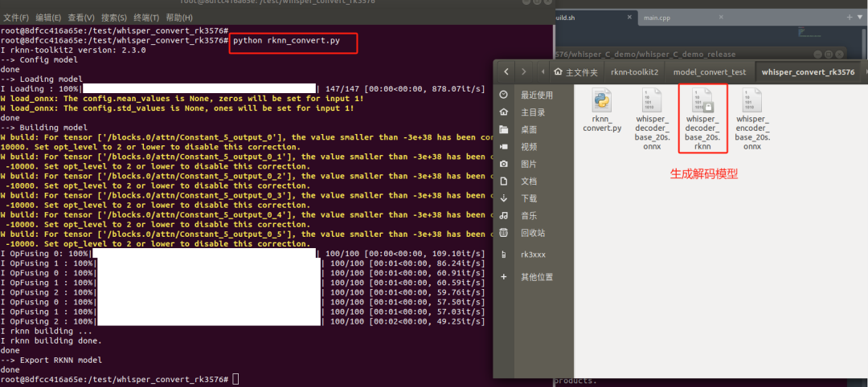Screen dimensions: 868x387
Task: Add a new tab in the editor
Action: click(850, 18)
